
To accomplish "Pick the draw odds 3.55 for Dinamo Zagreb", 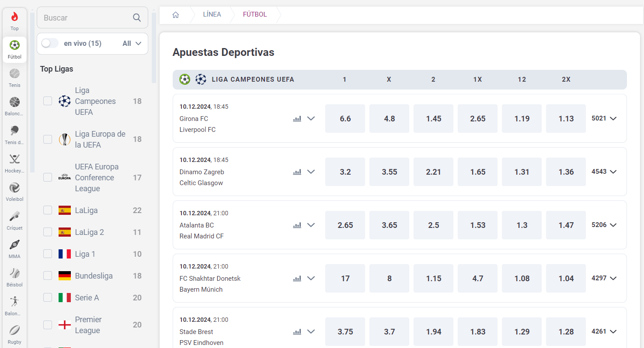I will click(x=389, y=172).
